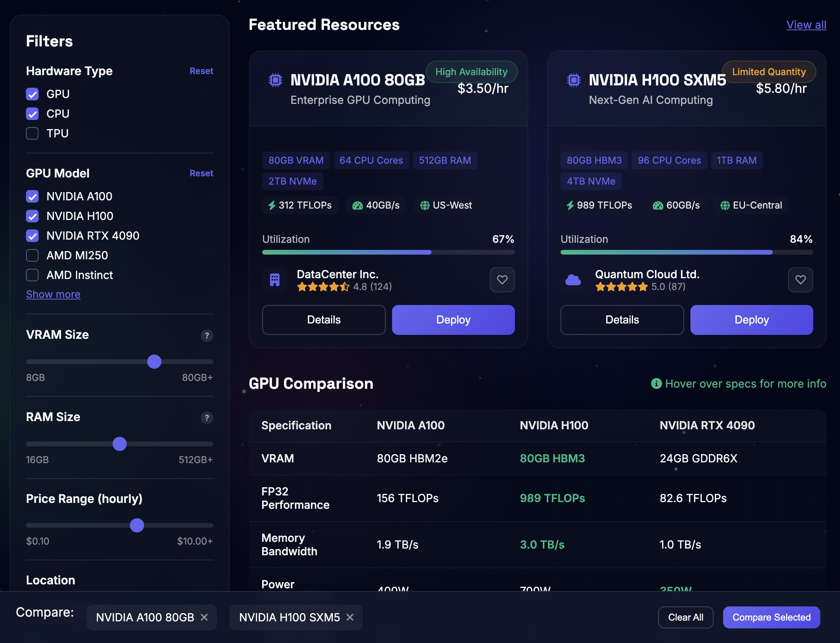Remove NVIDIA H100 SXM5 from compare
Image resolution: width=840 pixels, height=643 pixels.
point(350,617)
